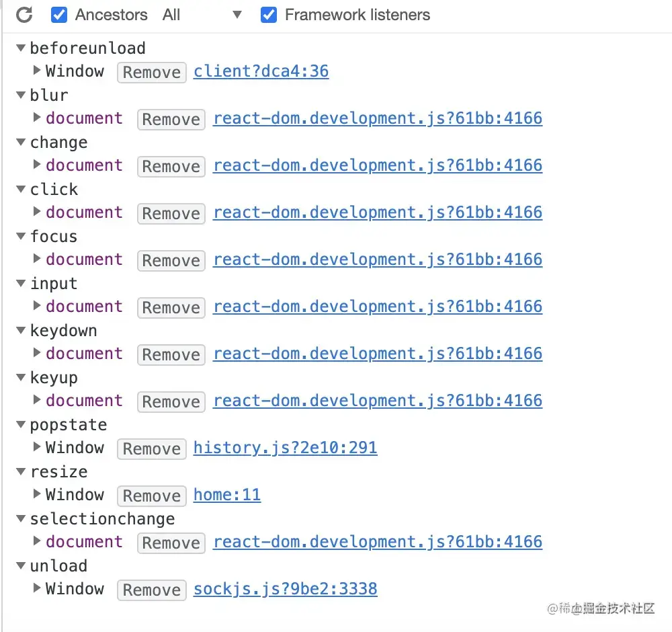The image size is (672, 632).
Task: Open the home:11 source link
Action: (x=226, y=494)
